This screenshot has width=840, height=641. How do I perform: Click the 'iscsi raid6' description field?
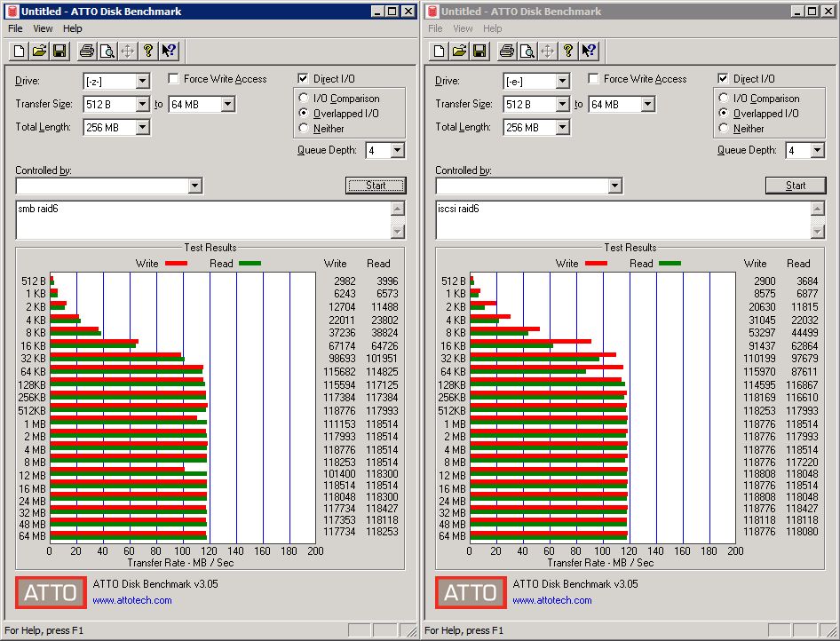pyautogui.click(x=624, y=219)
